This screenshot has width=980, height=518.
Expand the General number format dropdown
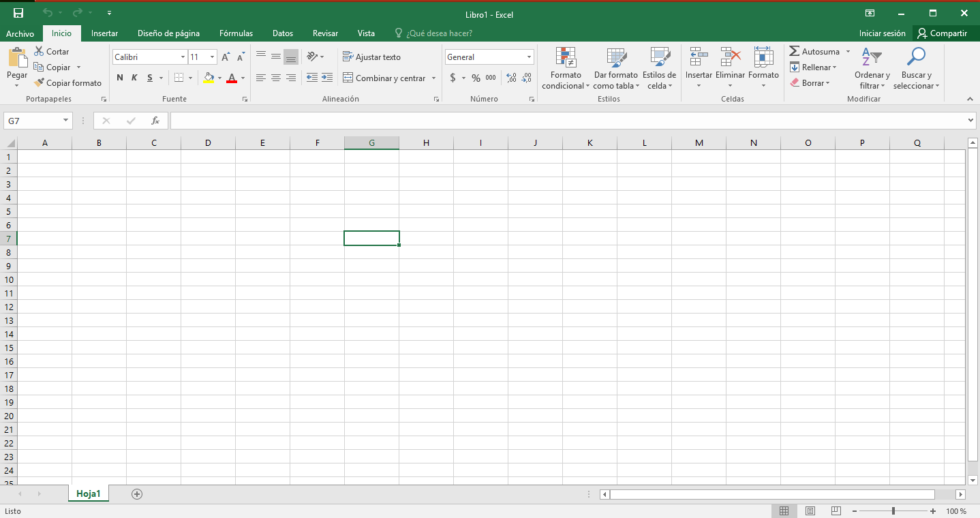pyautogui.click(x=529, y=57)
